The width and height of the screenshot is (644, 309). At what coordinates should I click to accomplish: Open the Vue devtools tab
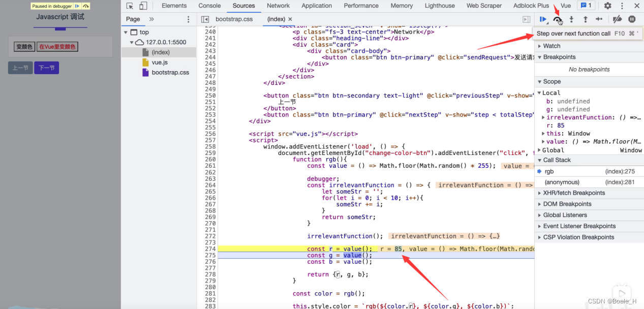[x=566, y=6]
